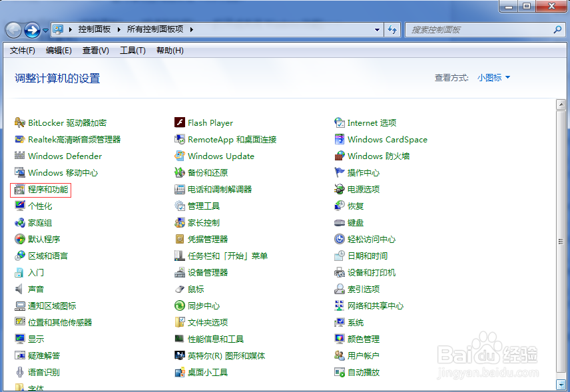Expand arrow after 所有控制面板项 breadcrumb

click(x=192, y=29)
